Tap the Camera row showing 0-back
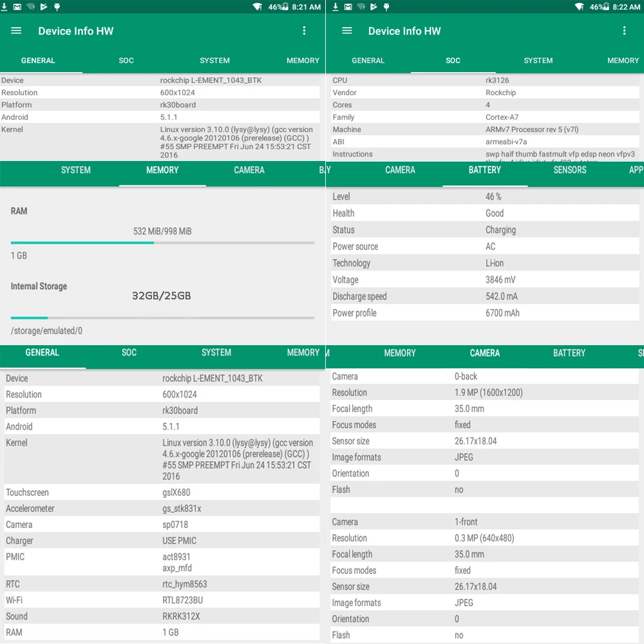The image size is (644, 644). point(485,376)
